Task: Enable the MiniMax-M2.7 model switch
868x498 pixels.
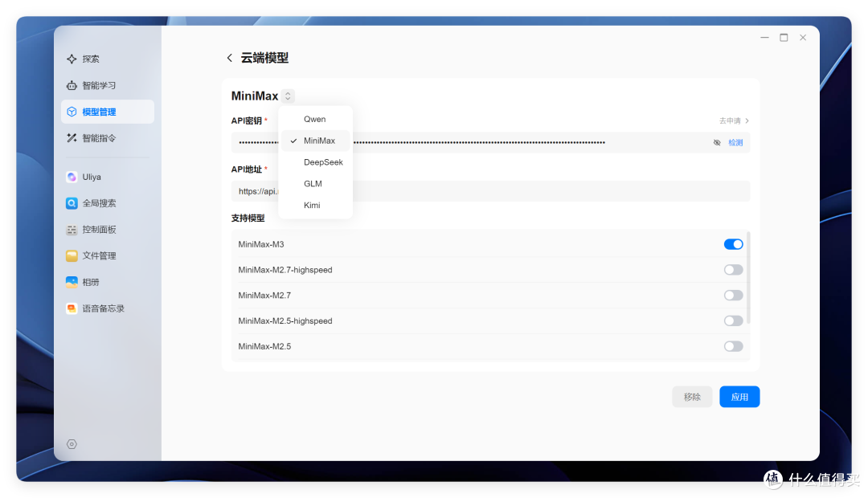Action: point(734,296)
